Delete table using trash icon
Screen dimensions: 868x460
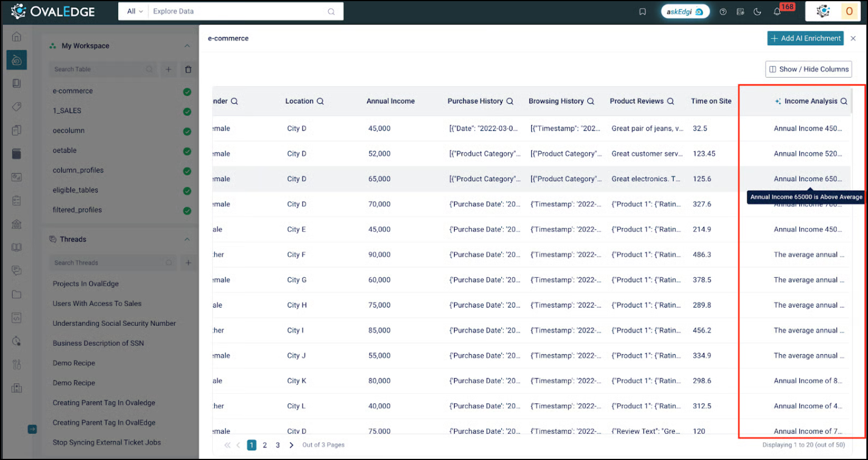(x=188, y=69)
